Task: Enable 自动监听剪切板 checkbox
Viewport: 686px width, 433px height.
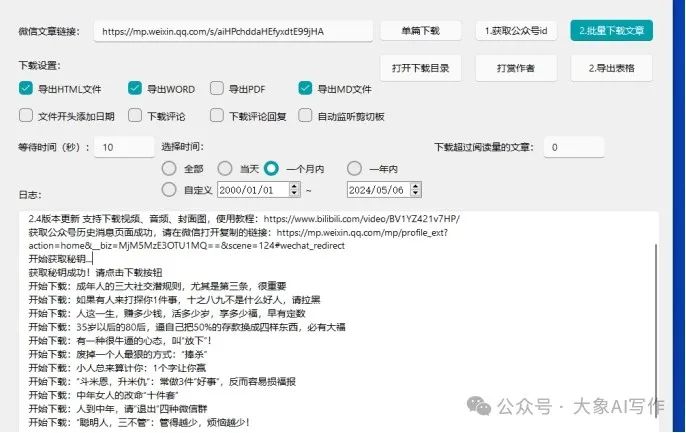Action: click(305, 115)
